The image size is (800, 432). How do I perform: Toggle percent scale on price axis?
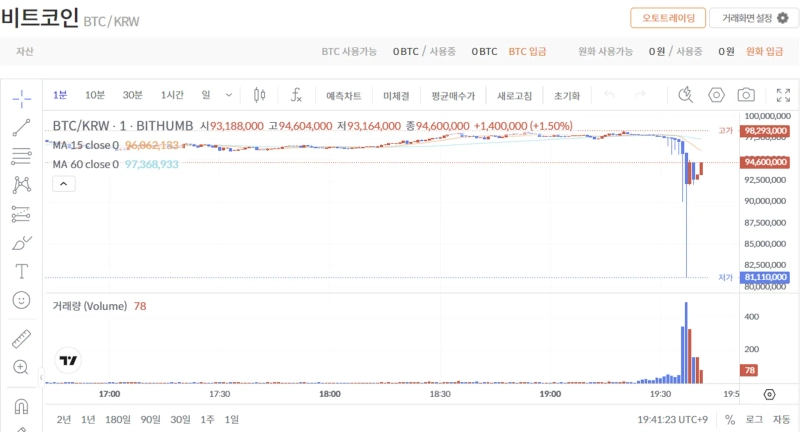click(x=730, y=420)
